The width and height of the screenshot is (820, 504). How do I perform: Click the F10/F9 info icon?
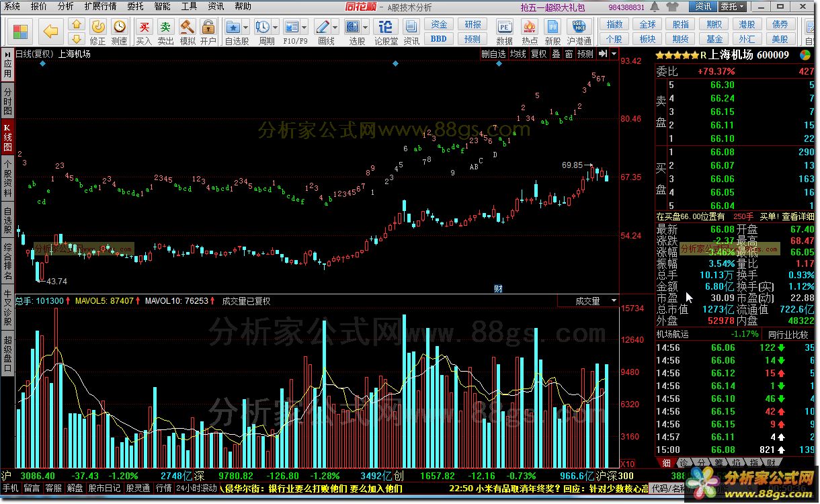point(292,27)
